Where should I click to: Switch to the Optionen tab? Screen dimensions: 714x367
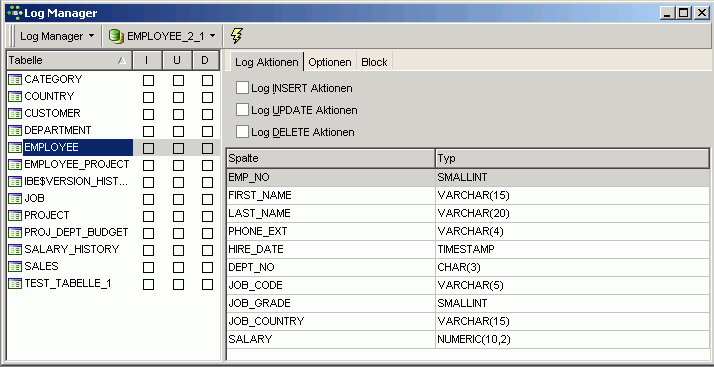[x=330, y=62]
